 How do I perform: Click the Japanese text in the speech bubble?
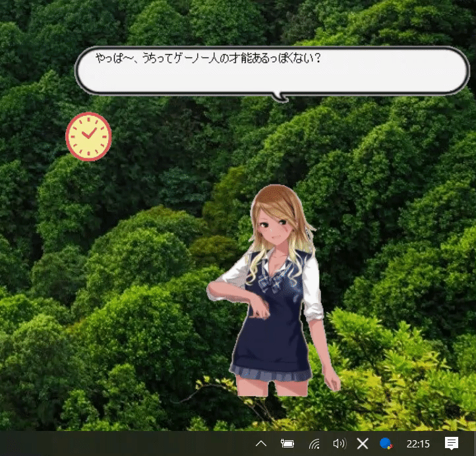point(208,59)
